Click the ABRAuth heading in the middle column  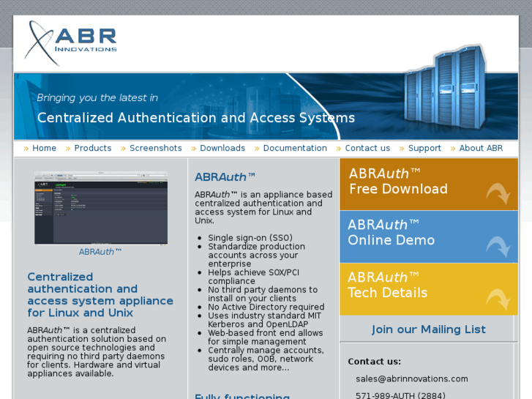pos(225,177)
